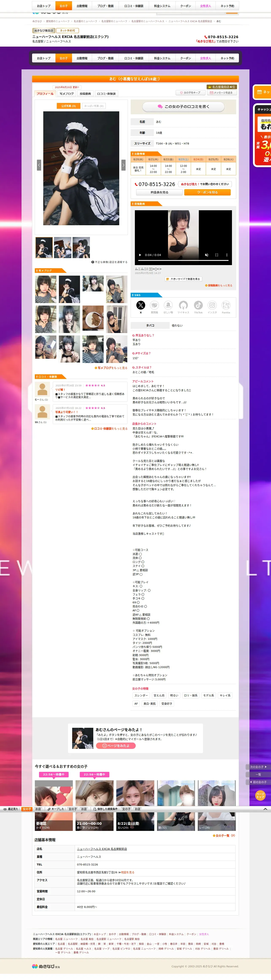Click 料金表を見る button
The width and height of the screenshot is (271, 980).
(x=160, y=193)
